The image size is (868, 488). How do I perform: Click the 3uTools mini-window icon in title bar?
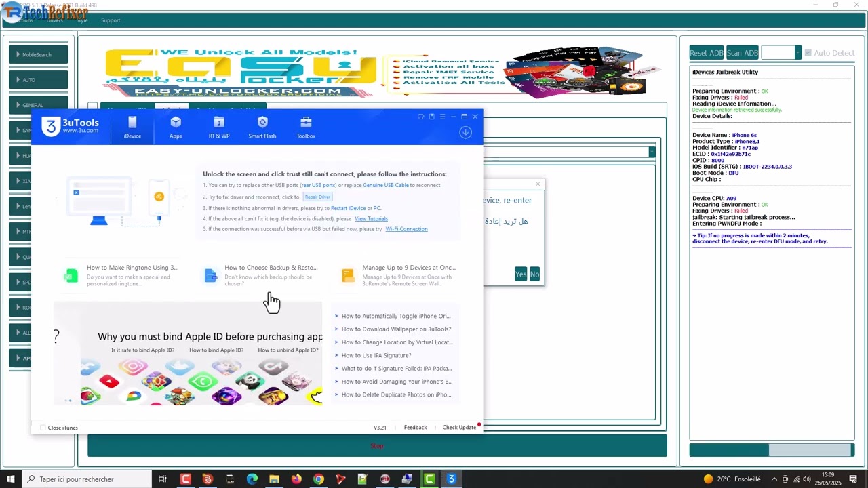click(432, 117)
